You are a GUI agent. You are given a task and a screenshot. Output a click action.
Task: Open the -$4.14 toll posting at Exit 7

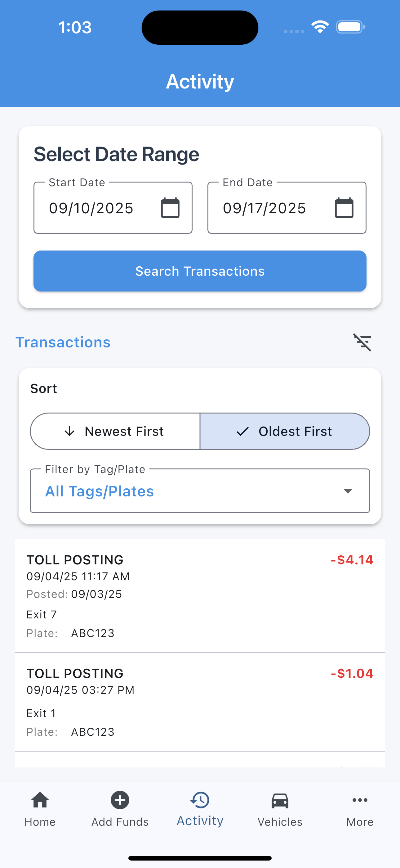click(200, 595)
